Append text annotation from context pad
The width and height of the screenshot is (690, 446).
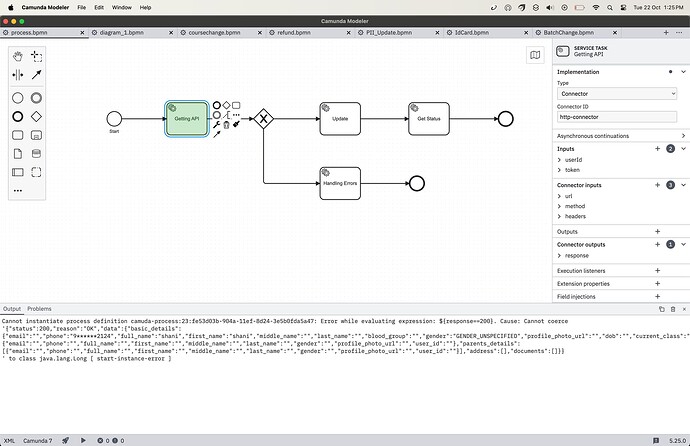tap(226, 115)
